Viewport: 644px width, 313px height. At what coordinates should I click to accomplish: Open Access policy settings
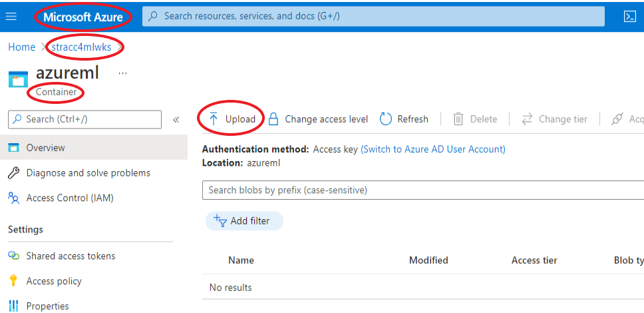tap(54, 281)
